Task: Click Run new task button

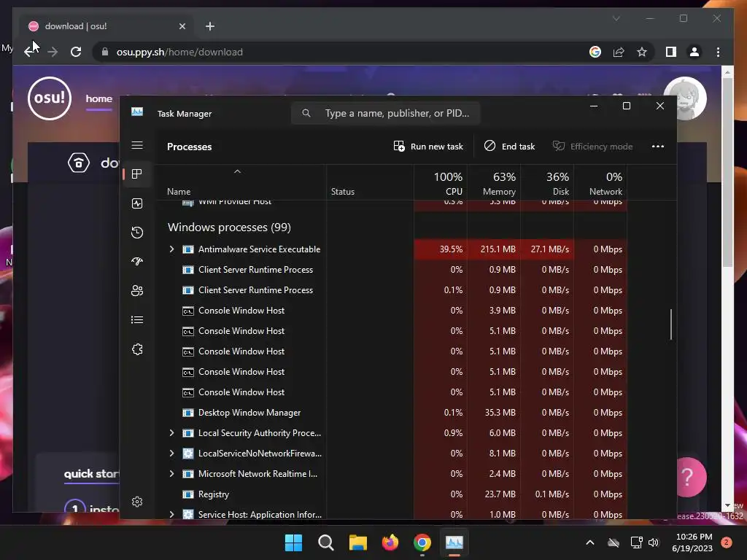Action: pos(428,147)
